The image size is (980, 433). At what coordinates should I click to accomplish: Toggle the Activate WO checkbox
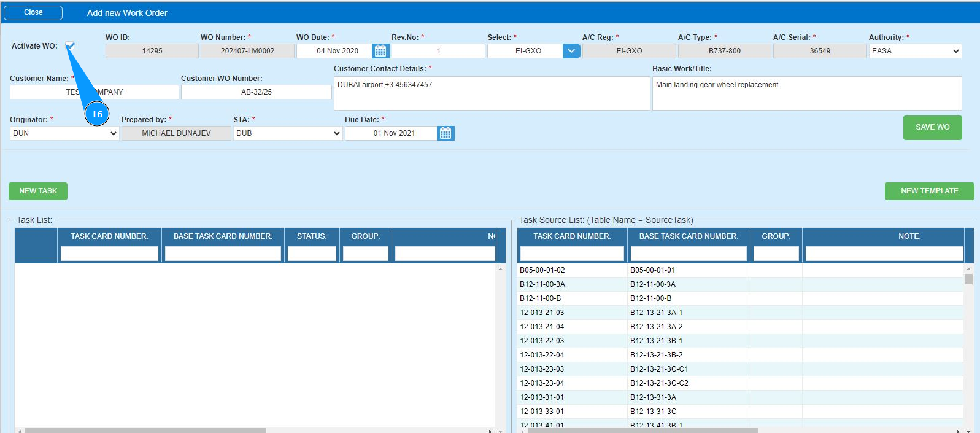coord(70,46)
